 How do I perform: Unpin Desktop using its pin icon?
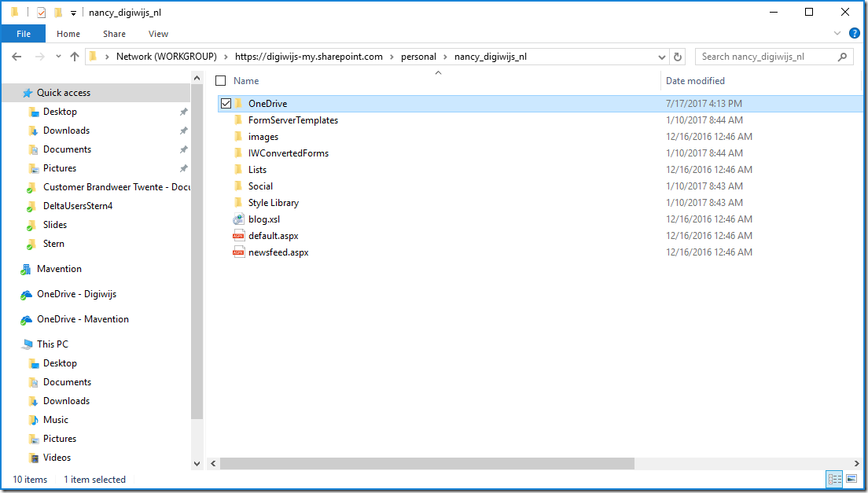(183, 112)
